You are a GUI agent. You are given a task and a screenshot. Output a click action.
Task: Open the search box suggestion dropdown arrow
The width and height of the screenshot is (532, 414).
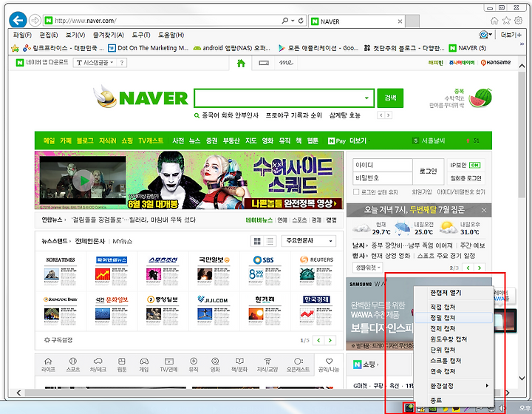click(366, 98)
